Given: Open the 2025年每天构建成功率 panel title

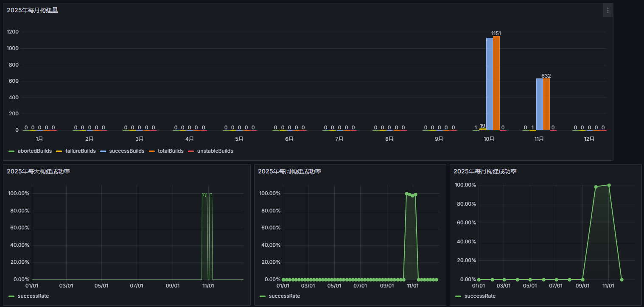Looking at the screenshot, I should coord(38,171).
